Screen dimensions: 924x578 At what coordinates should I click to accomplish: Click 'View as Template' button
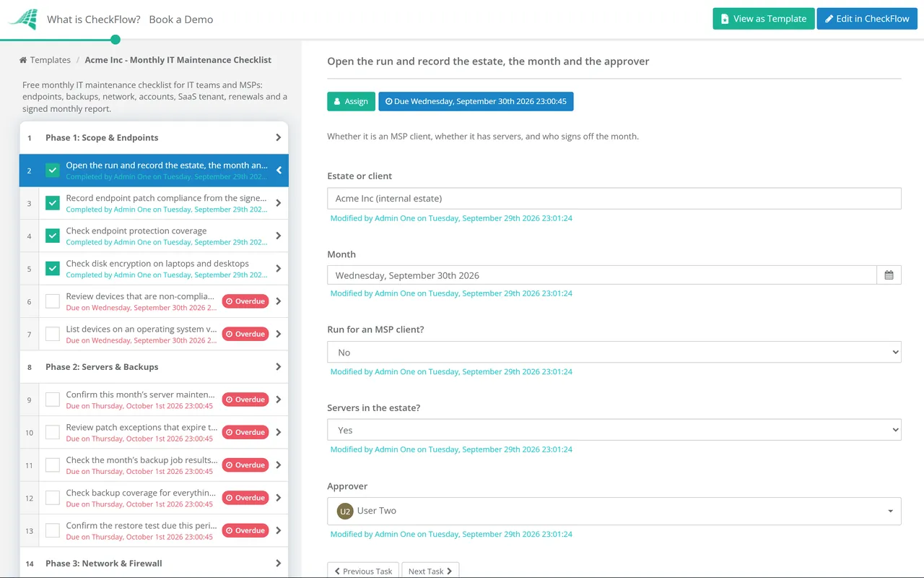(x=764, y=19)
